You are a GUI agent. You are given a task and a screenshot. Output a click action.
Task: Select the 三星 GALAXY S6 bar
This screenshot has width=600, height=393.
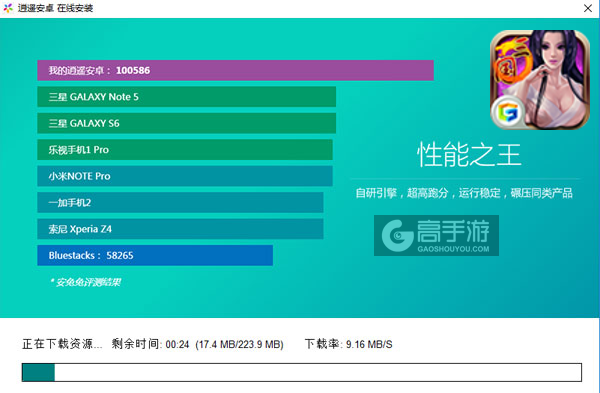[x=186, y=123]
